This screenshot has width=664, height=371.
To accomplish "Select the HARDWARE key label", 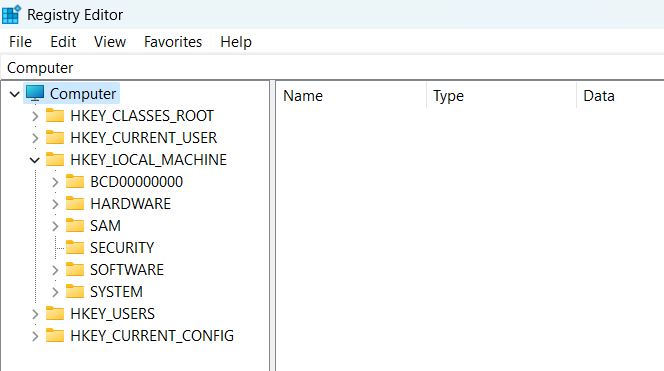I will click(130, 204).
